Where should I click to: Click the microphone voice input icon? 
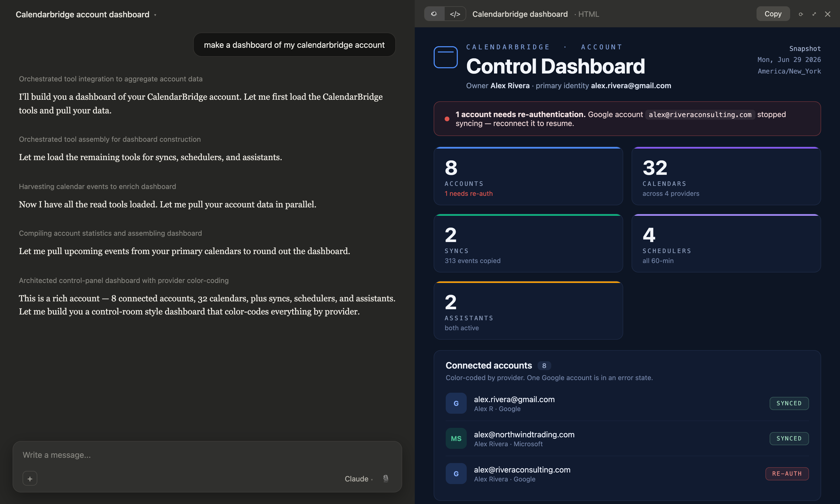[386, 479]
